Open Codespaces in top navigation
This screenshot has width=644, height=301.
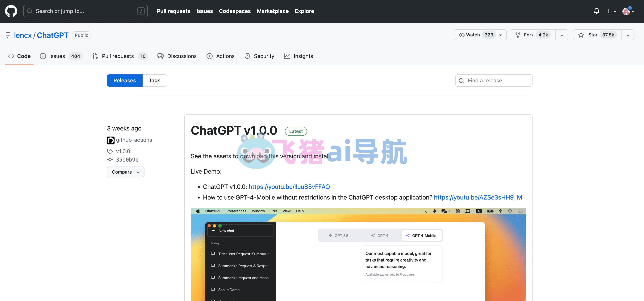coord(235,11)
